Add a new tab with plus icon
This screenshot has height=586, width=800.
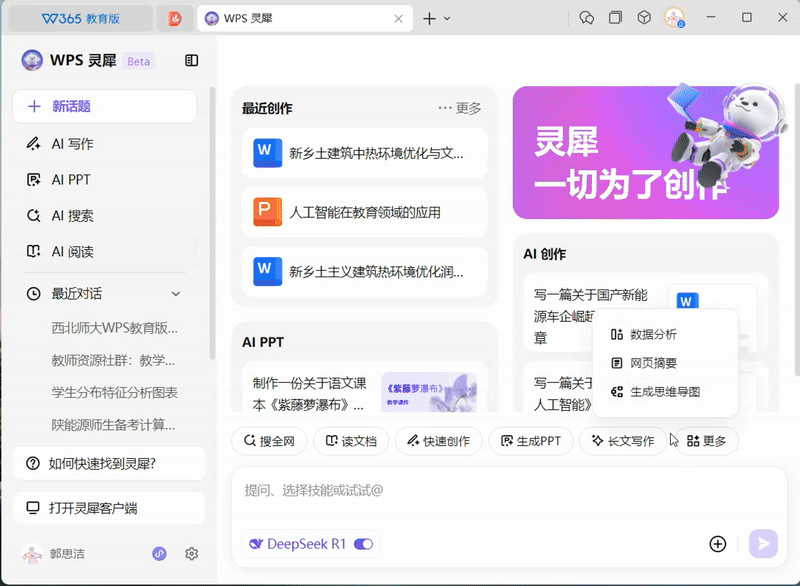(429, 19)
